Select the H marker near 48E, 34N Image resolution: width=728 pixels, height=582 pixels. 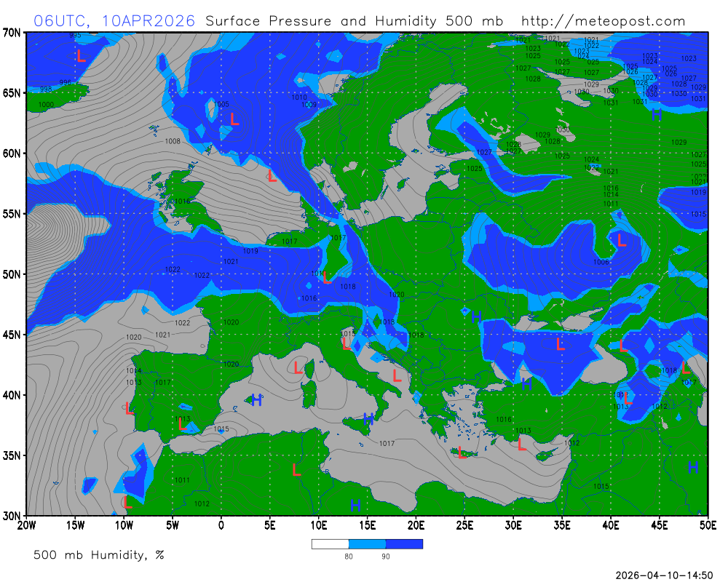[692, 467]
